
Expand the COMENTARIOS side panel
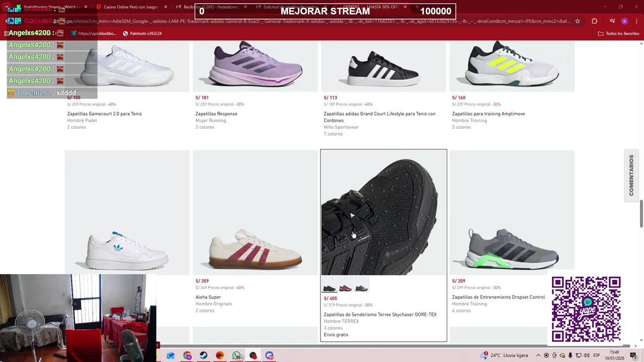[x=631, y=175]
